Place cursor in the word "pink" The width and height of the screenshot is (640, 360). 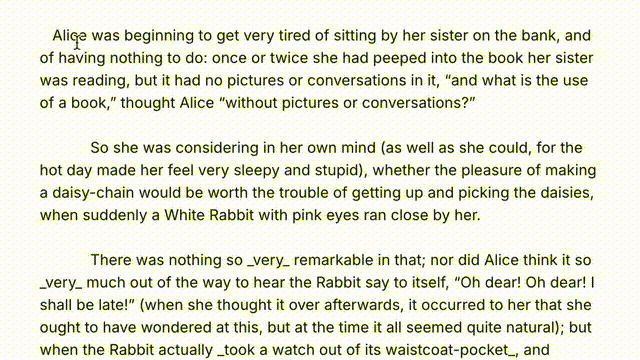point(307,216)
